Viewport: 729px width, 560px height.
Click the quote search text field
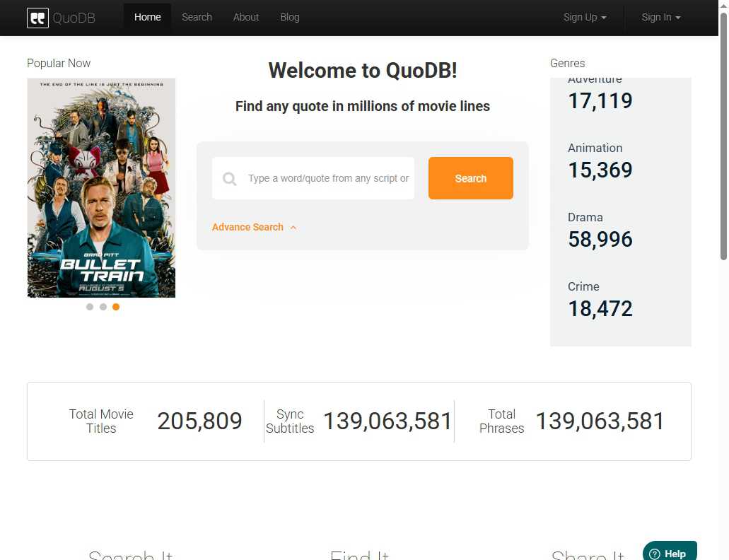327,179
